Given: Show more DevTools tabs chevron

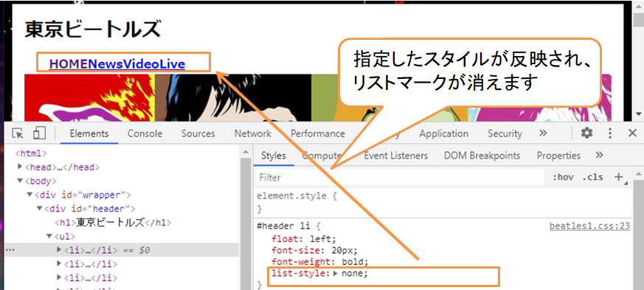Looking at the screenshot, I should tap(543, 133).
